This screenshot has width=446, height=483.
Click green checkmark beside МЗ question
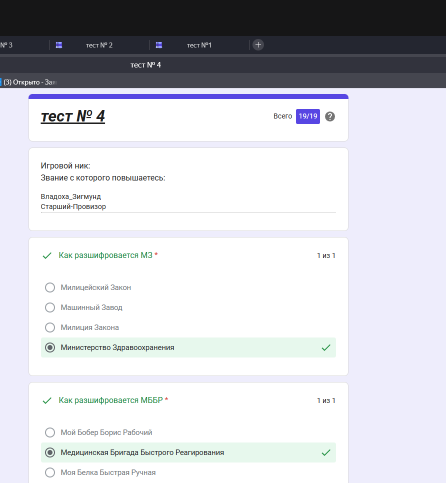click(x=47, y=256)
